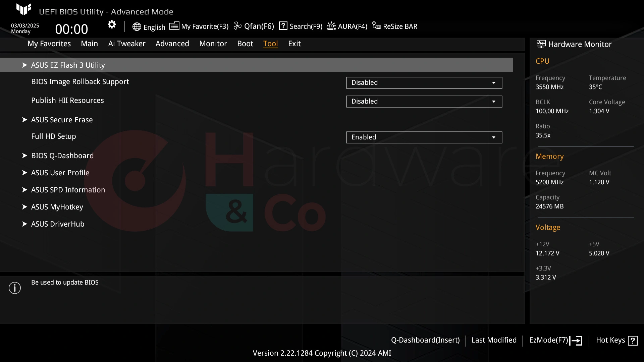Switch to Advanced tab
Viewport: 644px width, 362px height.
172,44
